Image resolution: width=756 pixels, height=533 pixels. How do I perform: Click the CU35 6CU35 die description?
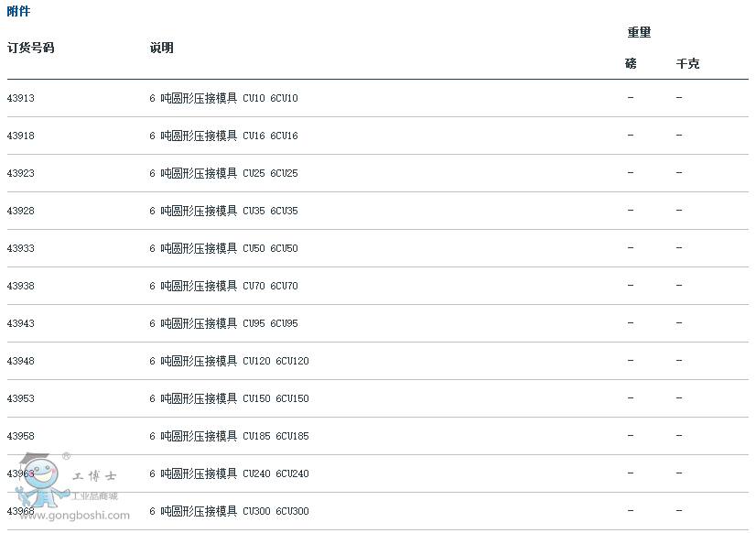coord(223,211)
